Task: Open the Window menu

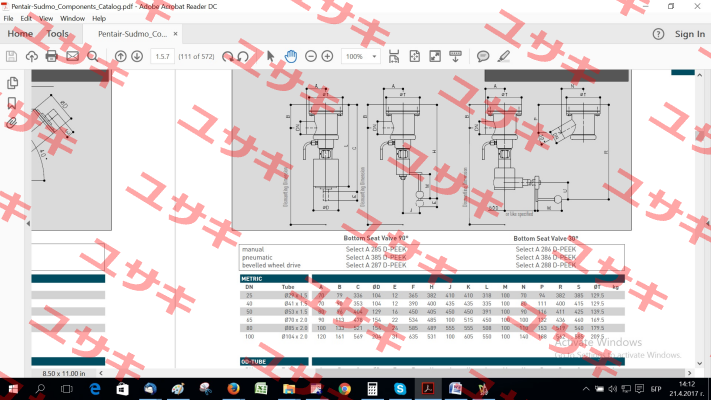Action: tap(73, 19)
